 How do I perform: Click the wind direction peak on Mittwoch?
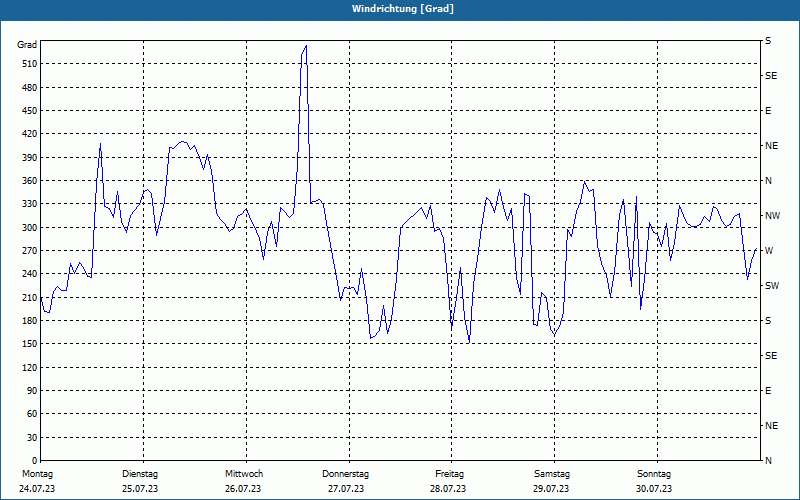click(306, 46)
